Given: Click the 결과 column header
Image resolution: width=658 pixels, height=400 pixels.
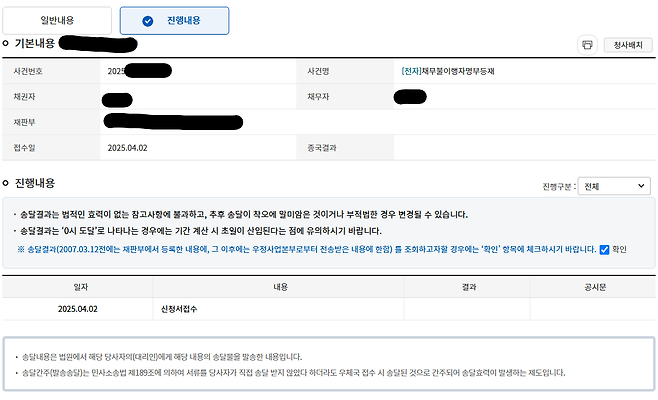Looking at the screenshot, I should coord(469,287).
